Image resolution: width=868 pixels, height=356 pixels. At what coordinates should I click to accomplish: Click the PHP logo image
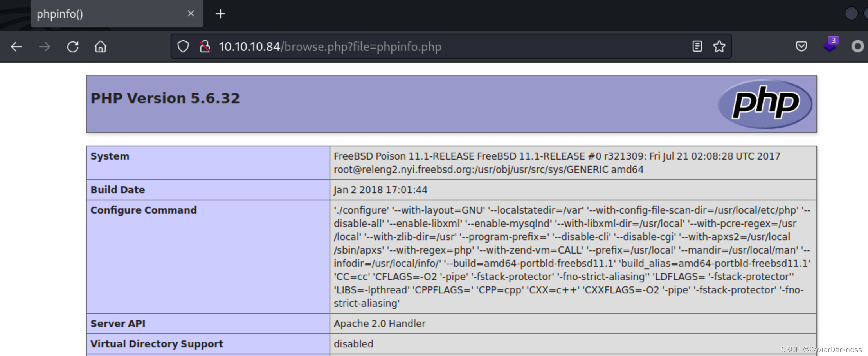[765, 104]
